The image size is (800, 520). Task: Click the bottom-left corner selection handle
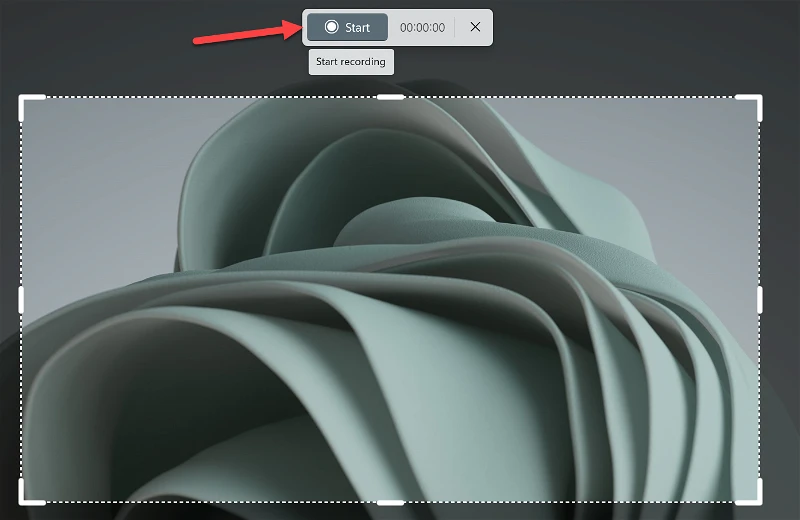click(32, 492)
